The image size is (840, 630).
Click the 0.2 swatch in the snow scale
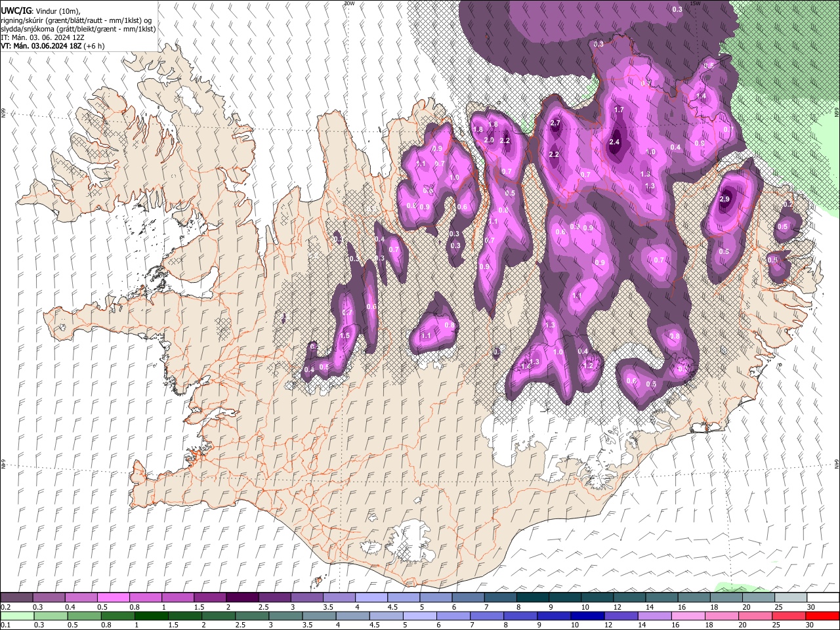[x=16, y=598]
